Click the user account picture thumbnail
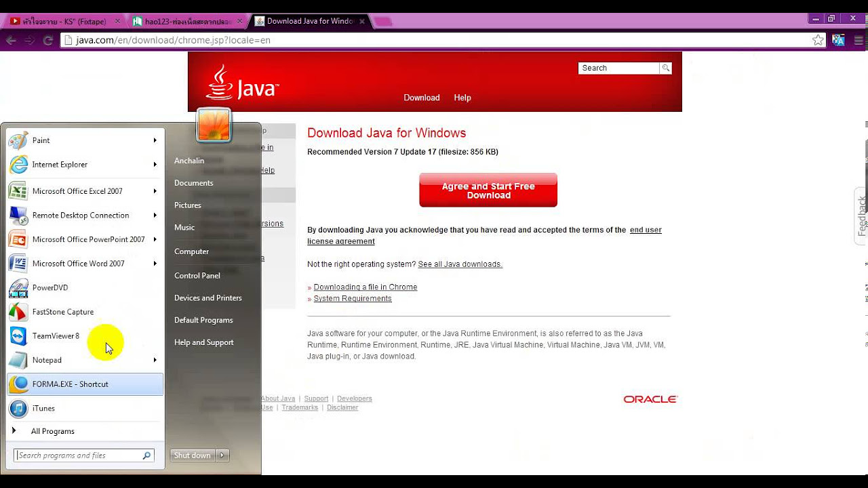Image resolution: width=868 pixels, height=488 pixels. coord(214,125)
